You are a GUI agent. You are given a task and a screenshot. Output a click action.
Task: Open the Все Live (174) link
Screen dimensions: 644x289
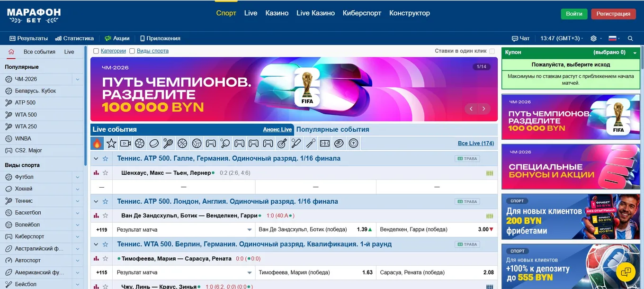click(x=476, y=143)
